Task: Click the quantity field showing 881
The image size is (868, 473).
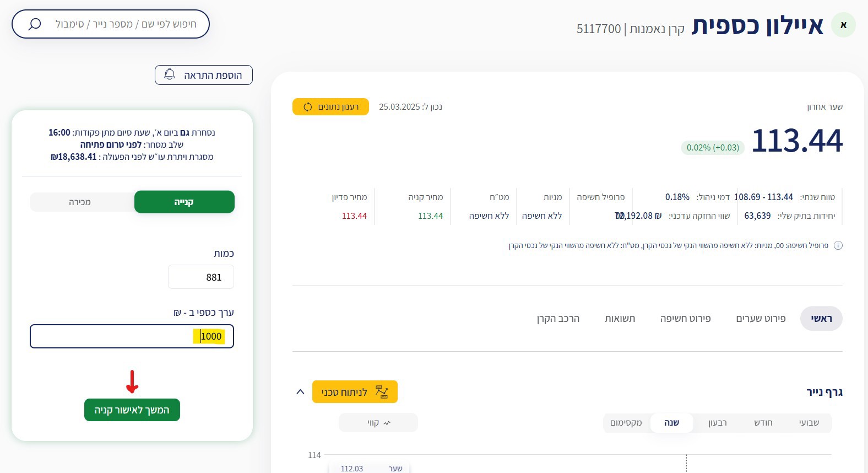Action: pyautogui.click(x=201, y=277)
